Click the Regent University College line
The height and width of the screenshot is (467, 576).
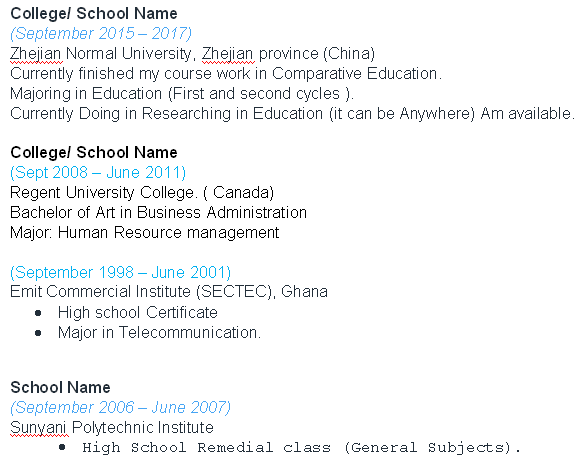[x=142, y=193]
